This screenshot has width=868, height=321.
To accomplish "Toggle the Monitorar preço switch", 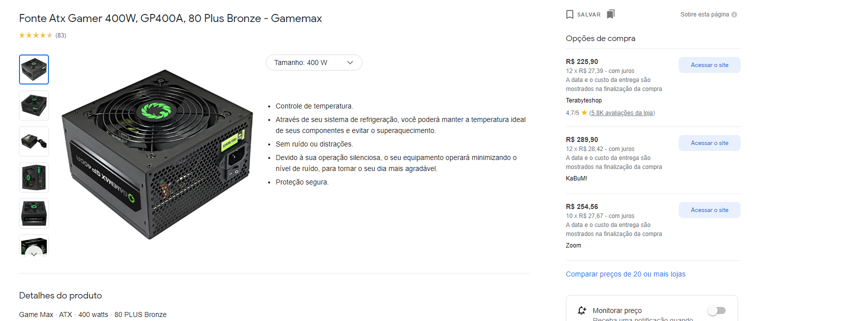I will (x=717, y=310).
